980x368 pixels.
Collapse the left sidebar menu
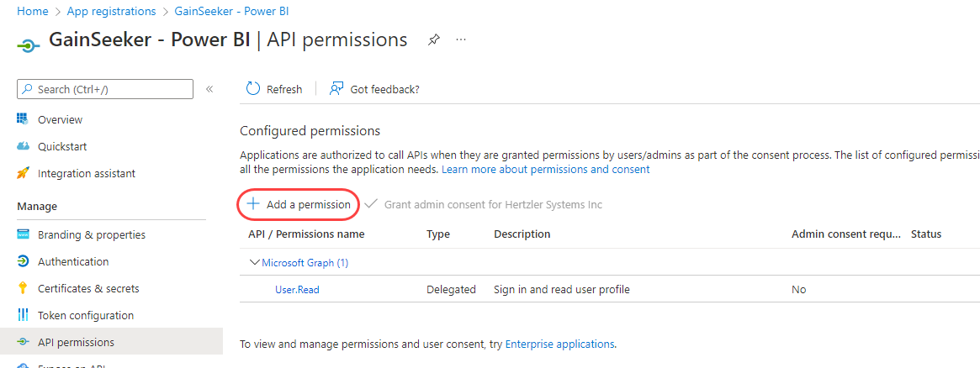tap(209, 89)
